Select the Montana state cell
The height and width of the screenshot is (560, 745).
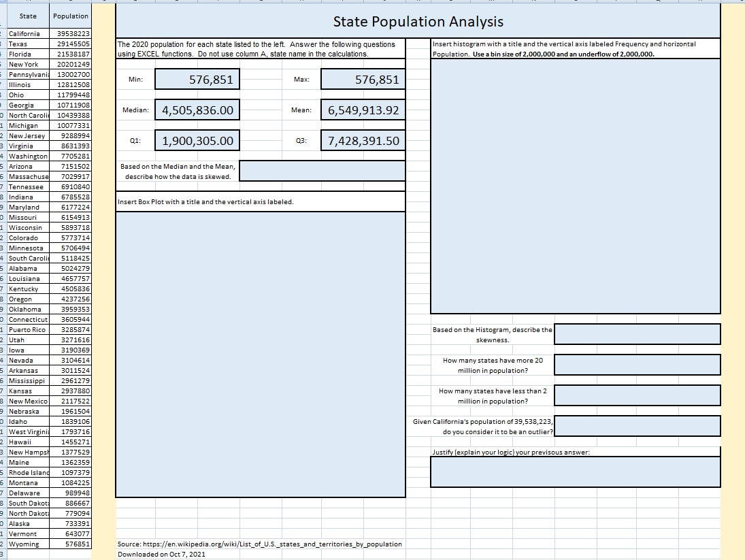click(28, 483)
